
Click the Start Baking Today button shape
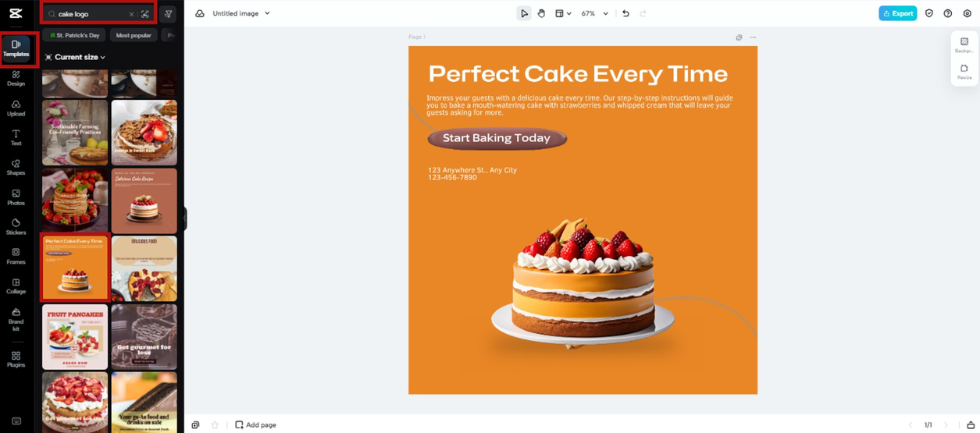(497, 138)
